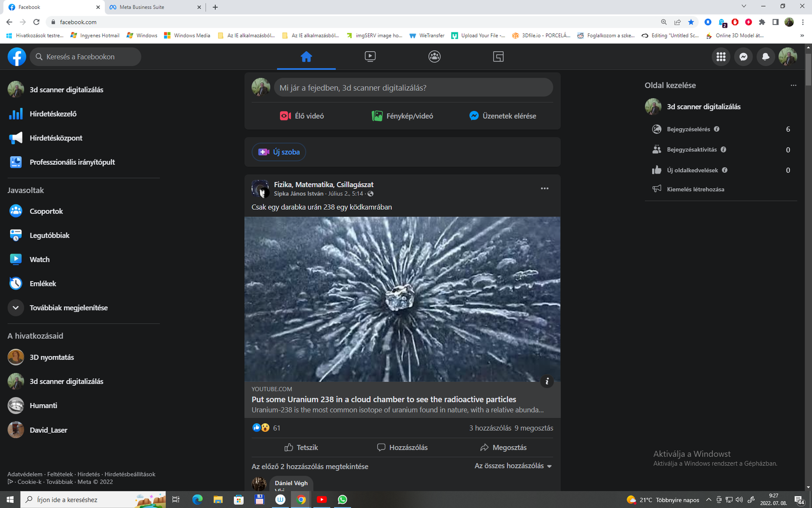Click the Új szoba button
812x508 pixels.
click(x=279, y=152)
